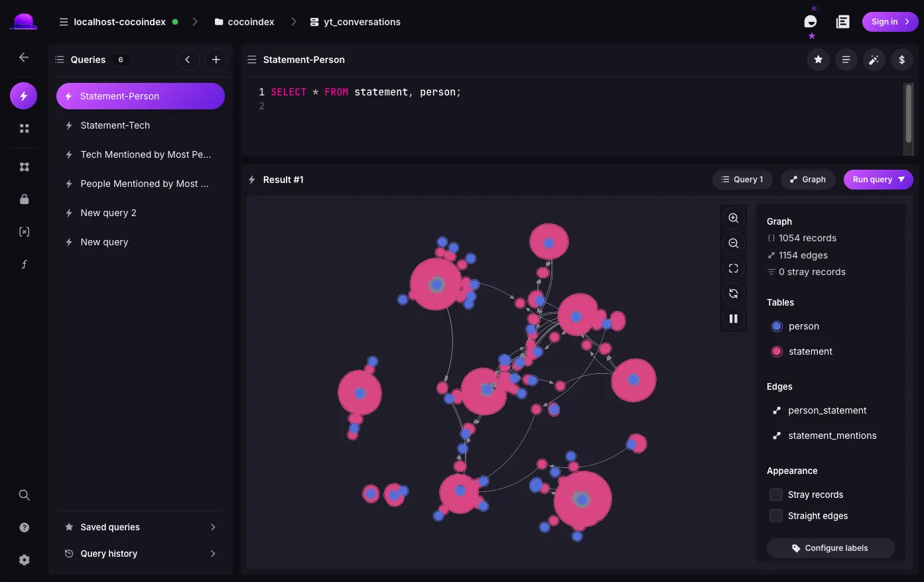Select the New query 2 entry
Screen dimensions: 924x582
(x=141, y=213)
